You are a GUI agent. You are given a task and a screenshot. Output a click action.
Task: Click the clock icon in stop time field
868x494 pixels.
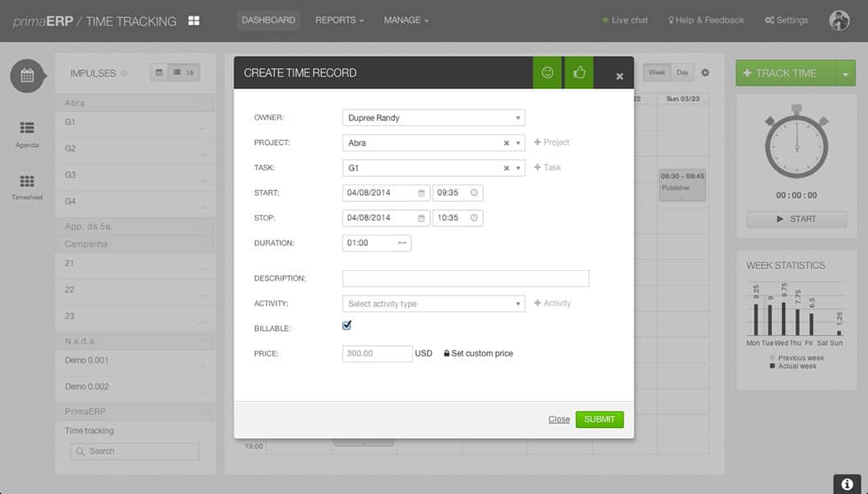pyautogui.click(x=474, y=218)
